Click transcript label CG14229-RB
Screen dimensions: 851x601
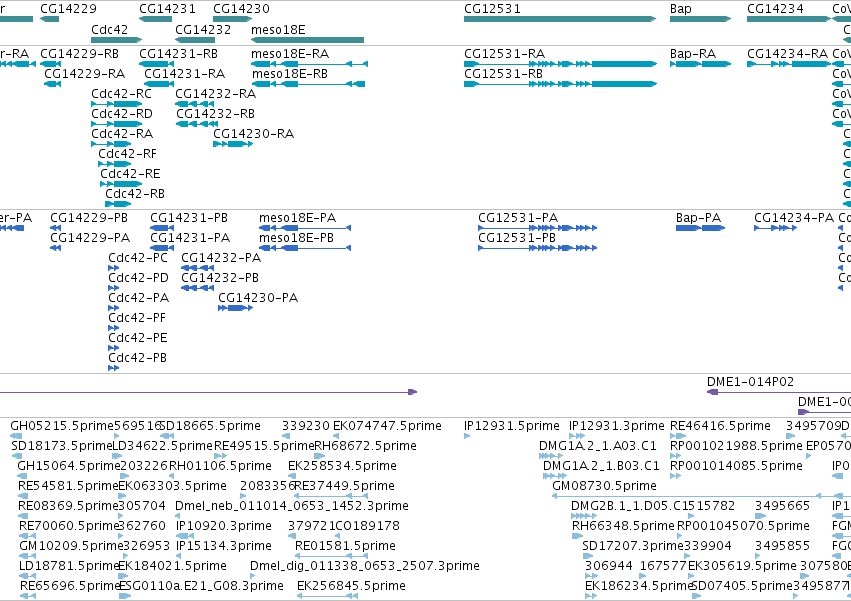80,54
